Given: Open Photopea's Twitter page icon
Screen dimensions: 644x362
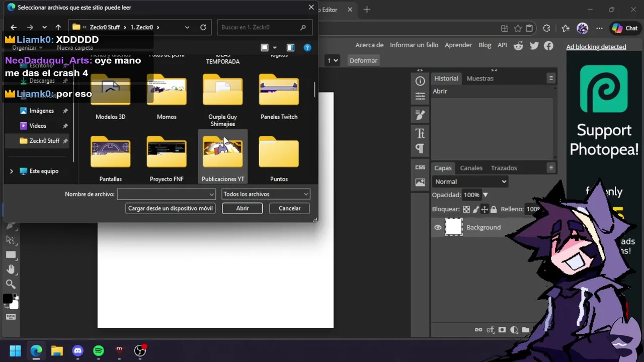Looking at the screenshot, I should pyautogui.click(x=534, y=46).
